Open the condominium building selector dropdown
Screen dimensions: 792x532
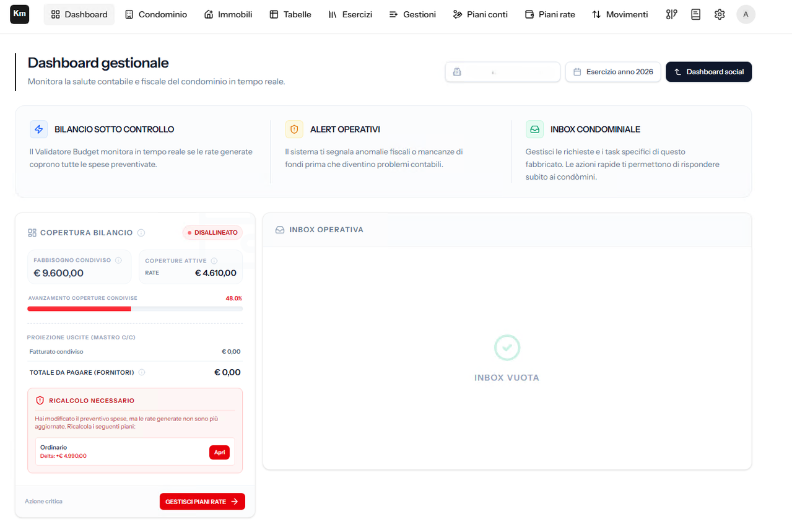click(503, 72)
